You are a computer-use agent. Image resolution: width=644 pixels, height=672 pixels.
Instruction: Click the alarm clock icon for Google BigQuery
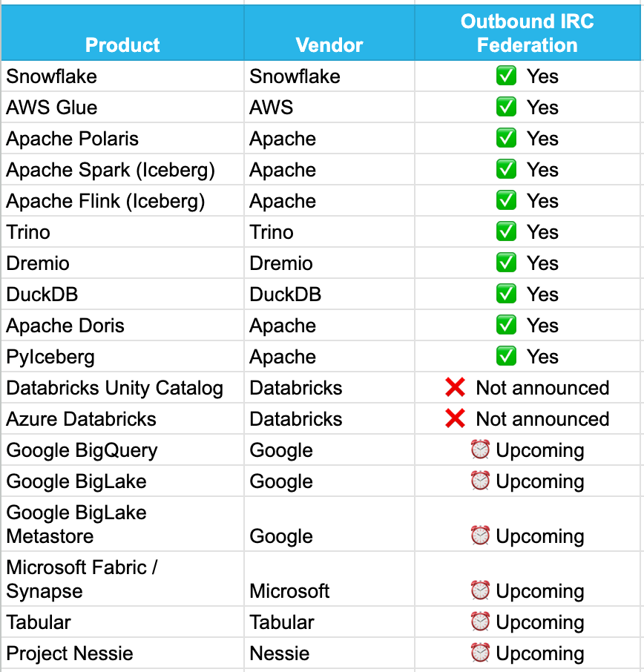point(480,450)
